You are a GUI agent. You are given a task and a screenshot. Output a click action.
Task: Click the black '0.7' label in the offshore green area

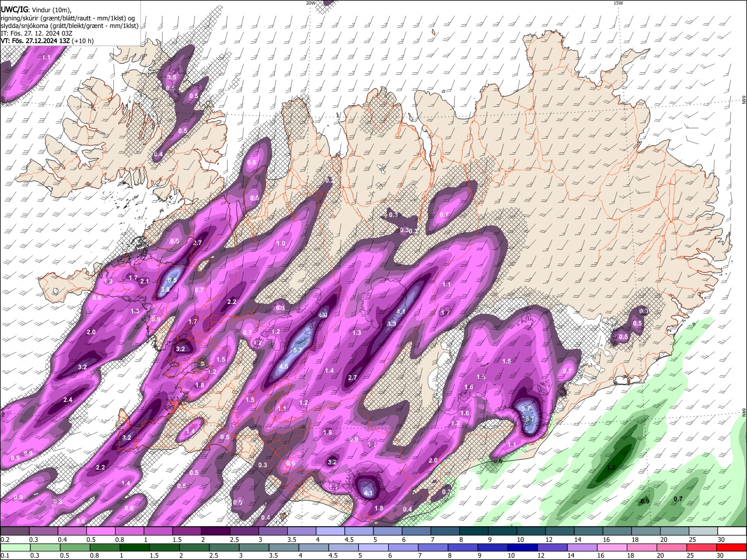point(678,499)
